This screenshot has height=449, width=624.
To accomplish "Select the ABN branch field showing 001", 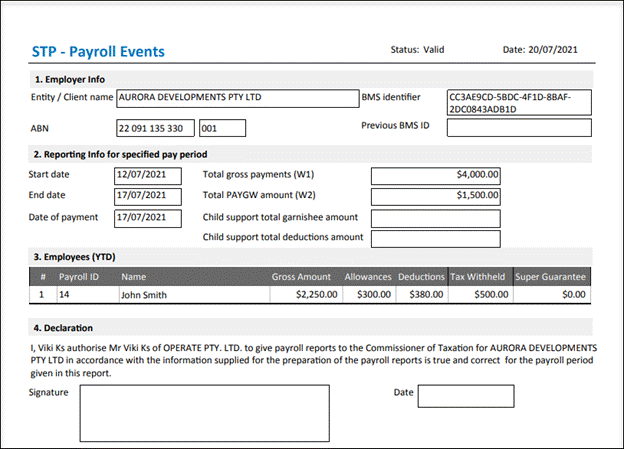I will pos(222,128).
